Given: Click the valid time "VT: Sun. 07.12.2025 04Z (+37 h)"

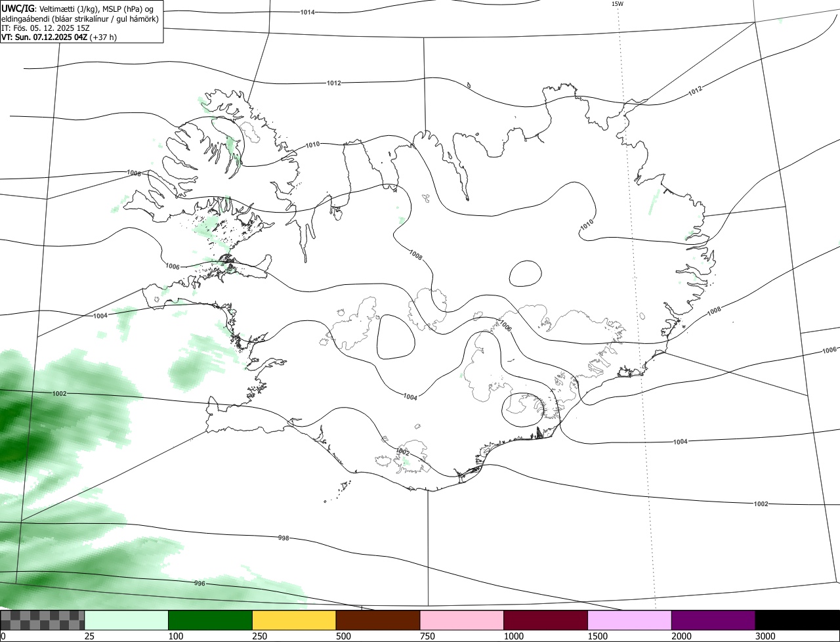Looking at the screenshot, I should (59, 37).
